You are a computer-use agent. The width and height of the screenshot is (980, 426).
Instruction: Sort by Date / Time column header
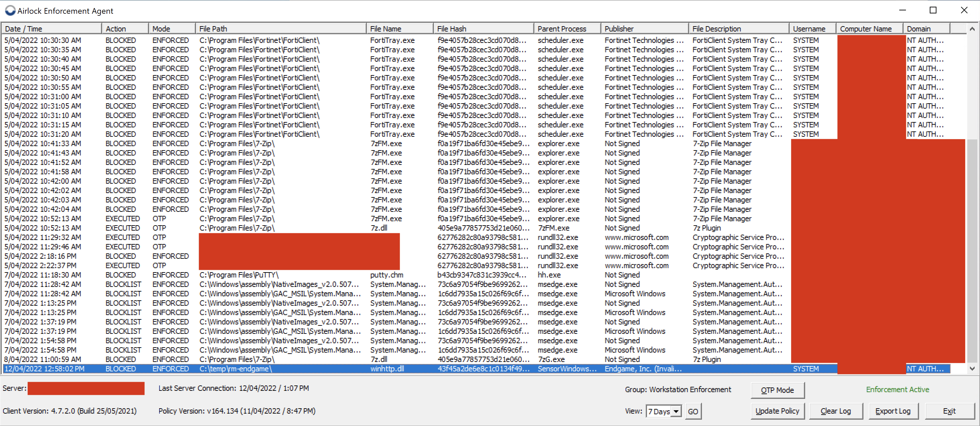tap(51, 28)
